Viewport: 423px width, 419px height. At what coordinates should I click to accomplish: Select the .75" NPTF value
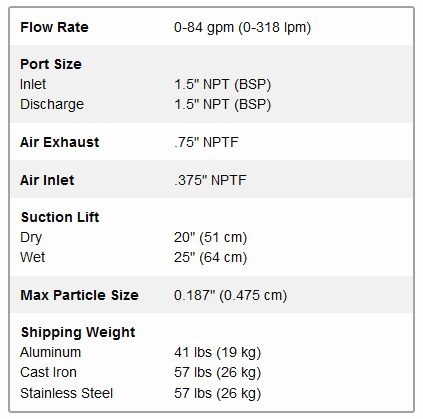206,142
